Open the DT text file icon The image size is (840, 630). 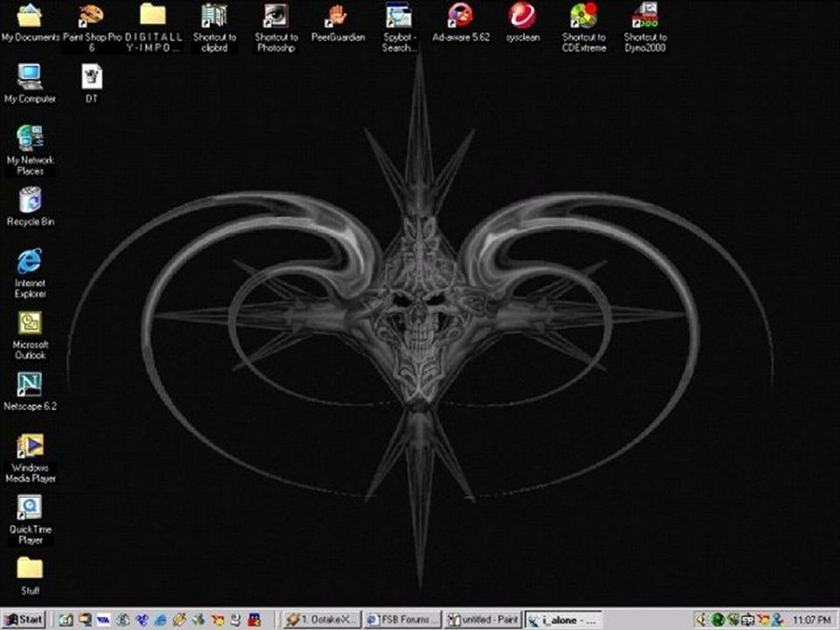[x=92, y=84]
